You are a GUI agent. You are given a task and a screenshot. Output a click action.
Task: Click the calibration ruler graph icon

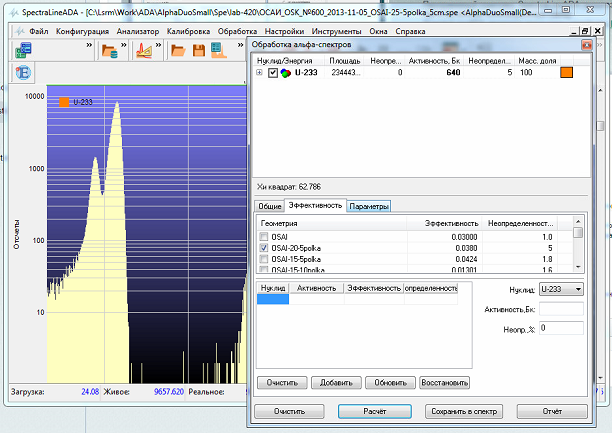point(144,51)
